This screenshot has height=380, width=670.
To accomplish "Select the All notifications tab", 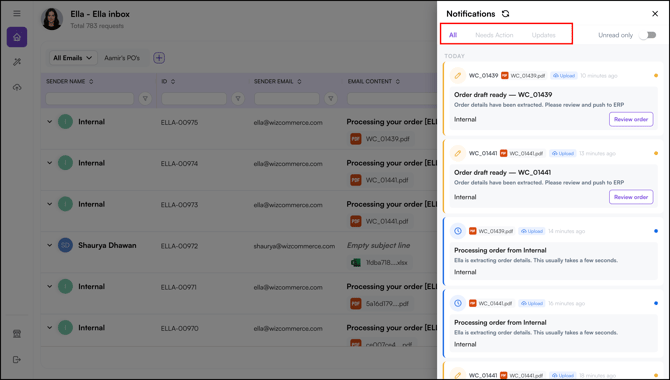I will click(453, 35).
